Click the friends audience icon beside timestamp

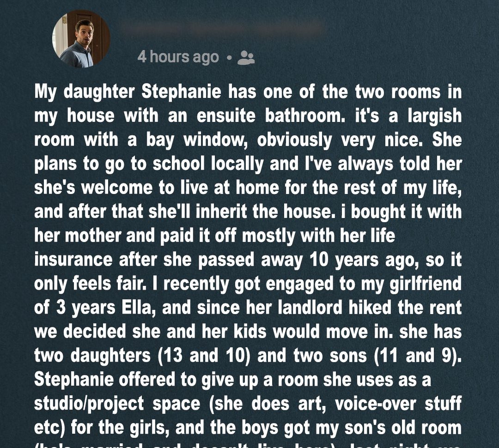click(x=245, y=57)
